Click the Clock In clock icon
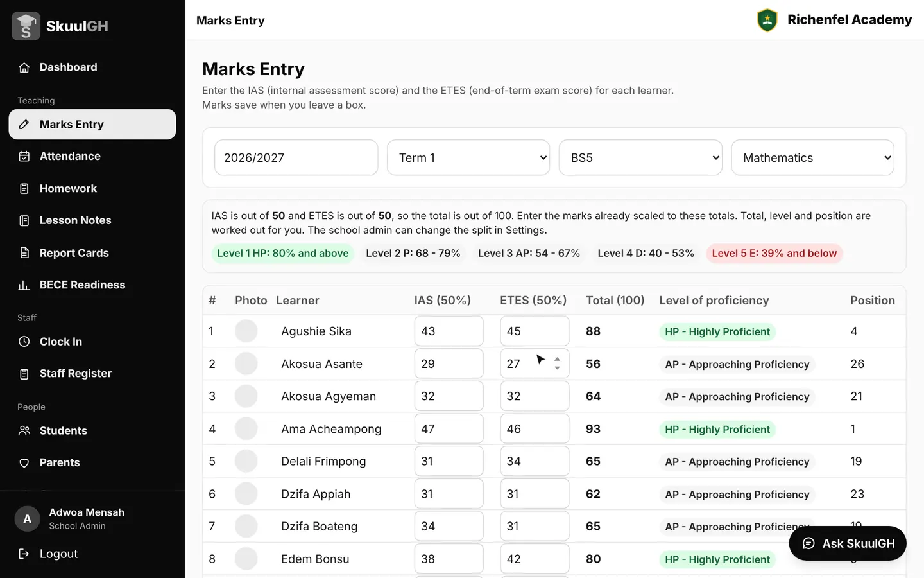 point(24,342)
